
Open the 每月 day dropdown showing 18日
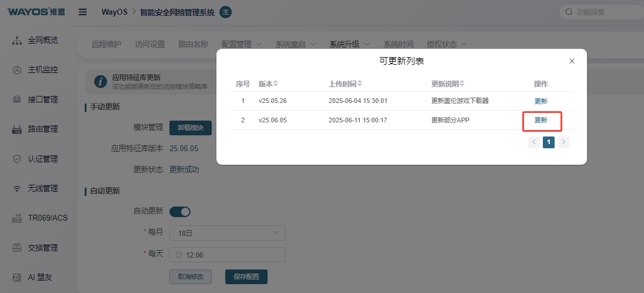tap(228, 233)
